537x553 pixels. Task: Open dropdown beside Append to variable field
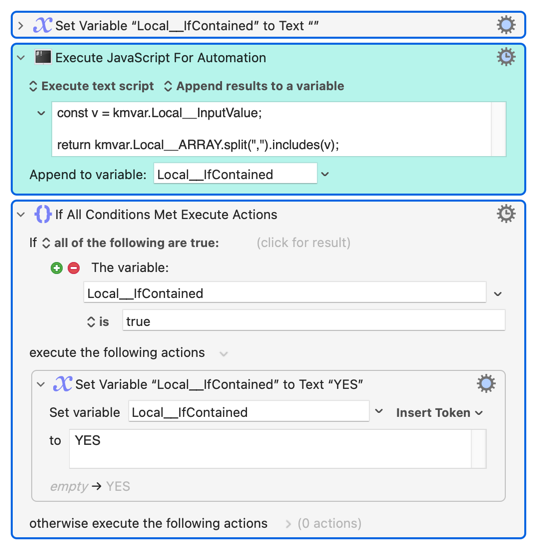pos(325,174)
